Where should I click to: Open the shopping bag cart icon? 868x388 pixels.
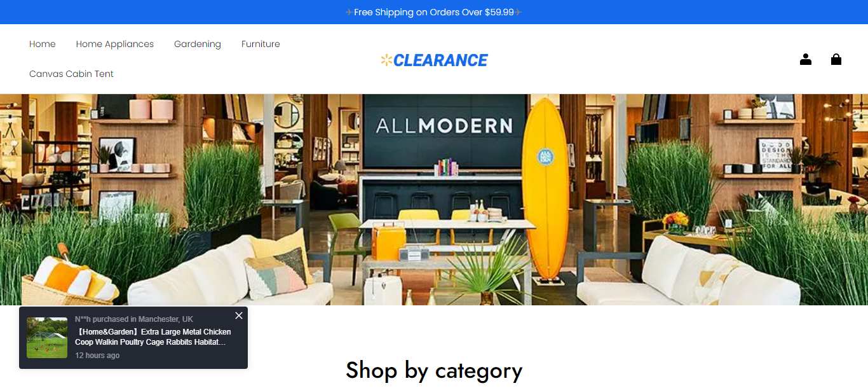[836, 59]
